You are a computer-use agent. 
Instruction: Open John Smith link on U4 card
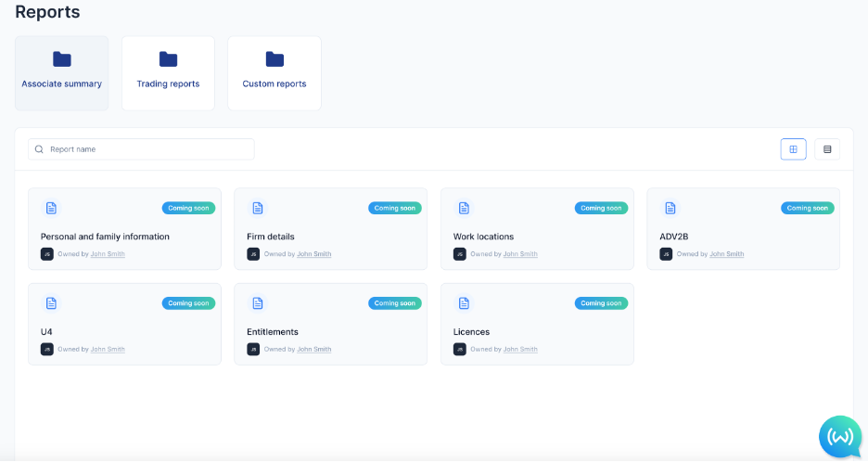pos(108,349)
